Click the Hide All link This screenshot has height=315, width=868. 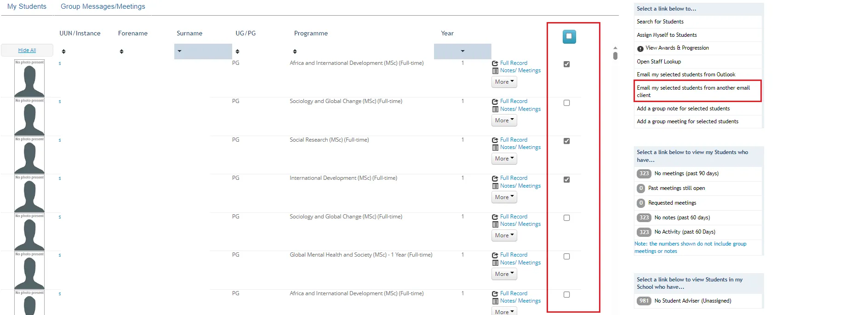(x=27, y=50)
